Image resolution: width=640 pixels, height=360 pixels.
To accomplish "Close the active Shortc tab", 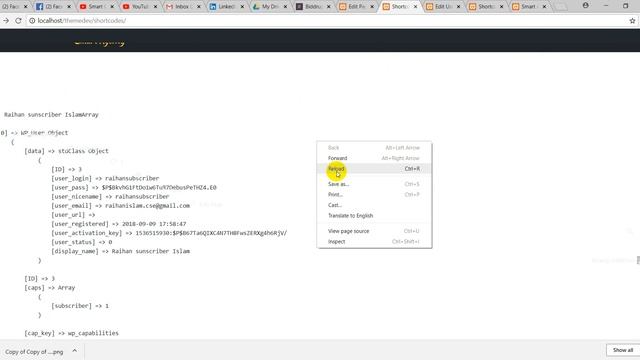I will tap(415, 7).
